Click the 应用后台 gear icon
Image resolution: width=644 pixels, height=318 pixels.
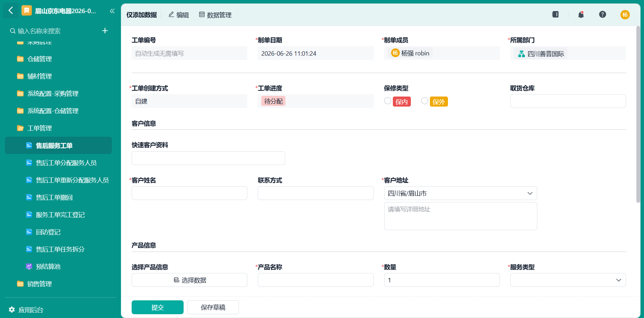coord(12,309)
